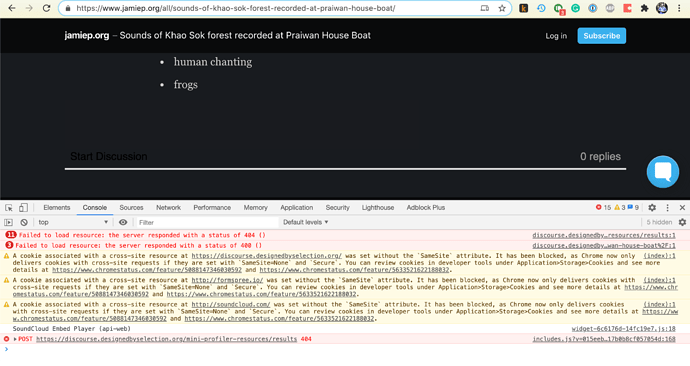Bookmark this page with the star icon
690x366 pixels.
click(502, 8)
